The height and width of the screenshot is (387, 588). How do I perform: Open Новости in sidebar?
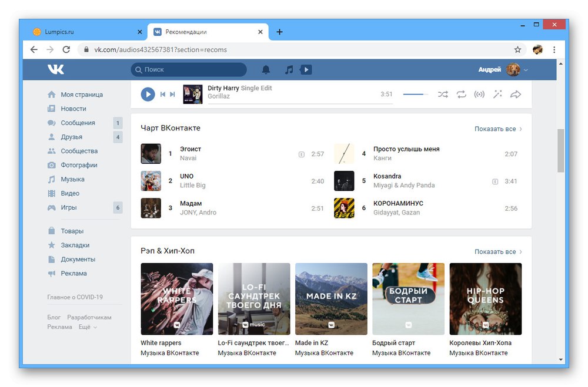point(67,109)
